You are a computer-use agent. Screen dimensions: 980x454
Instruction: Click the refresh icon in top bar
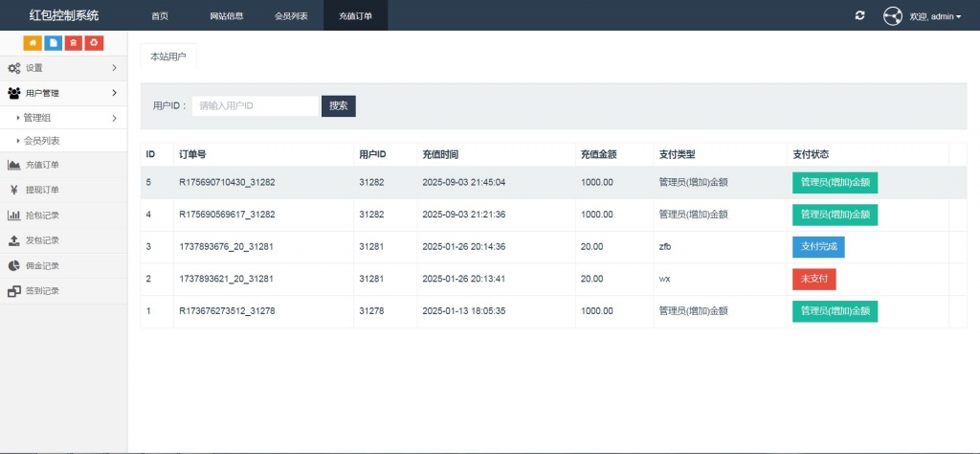pos(860,16)
